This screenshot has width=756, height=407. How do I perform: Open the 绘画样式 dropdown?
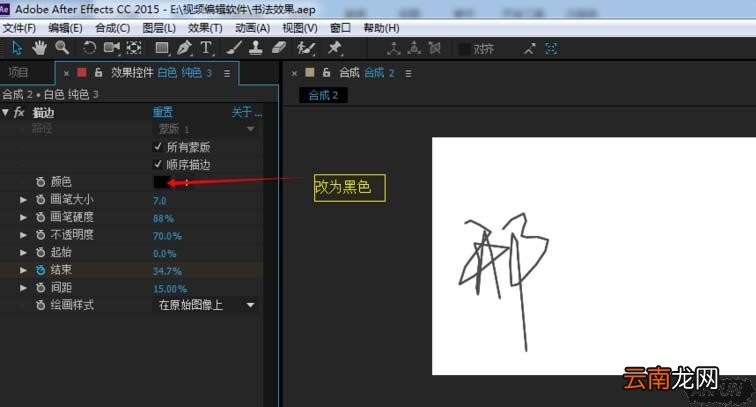tap(205, 305)
